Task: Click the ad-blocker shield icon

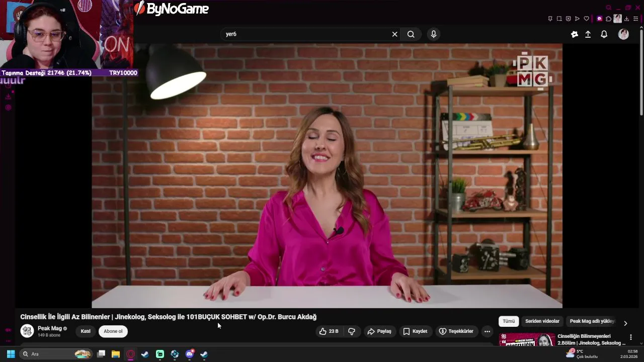Action: point(568,19)
